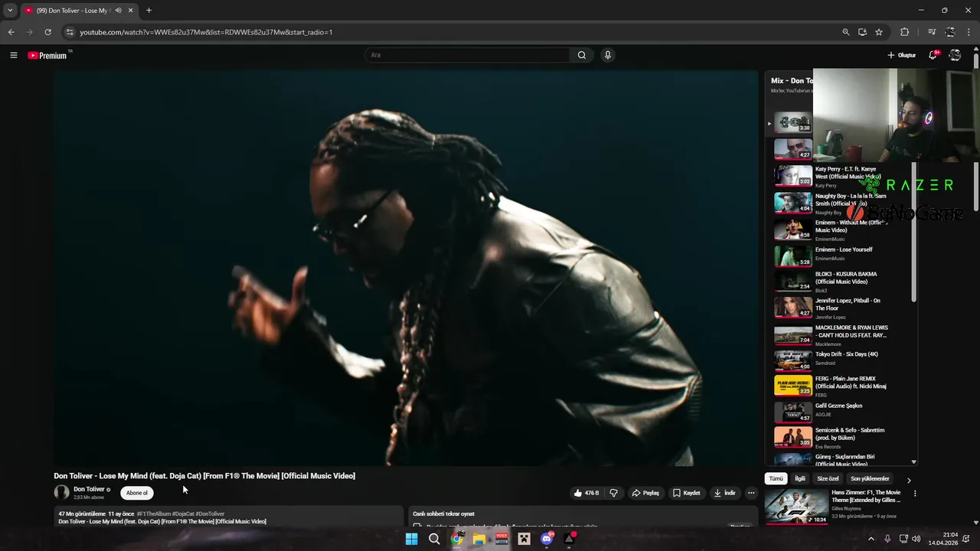980x551 pixels.
Task: Open the browser extensions puzzle icon
Action: click(x=905, y=32)
